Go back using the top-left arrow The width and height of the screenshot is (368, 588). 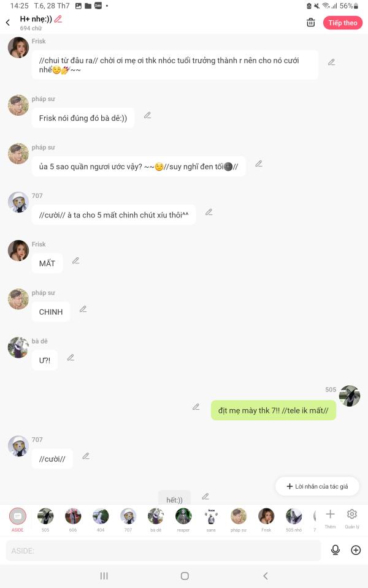click(x=8, y=23)
